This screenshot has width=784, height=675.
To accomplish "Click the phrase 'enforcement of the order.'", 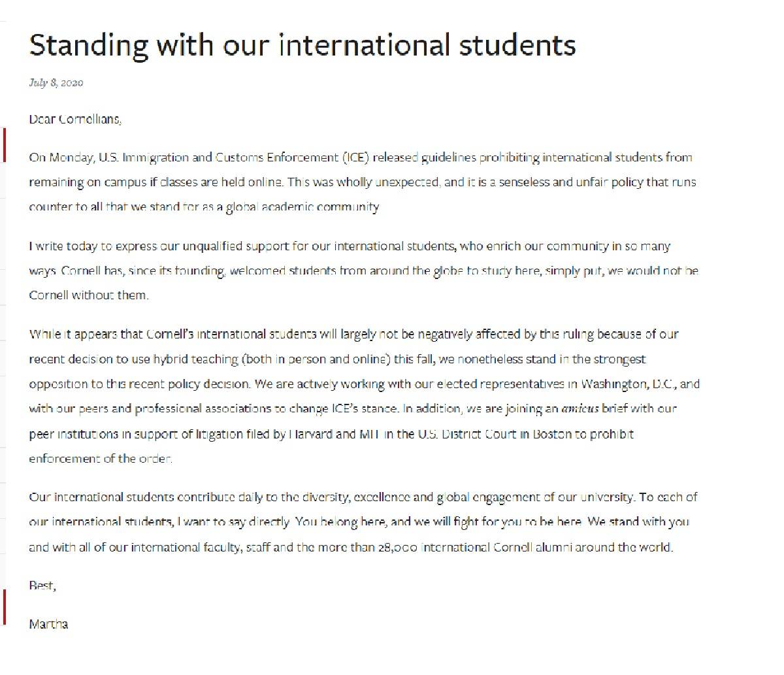I will 101,458.
